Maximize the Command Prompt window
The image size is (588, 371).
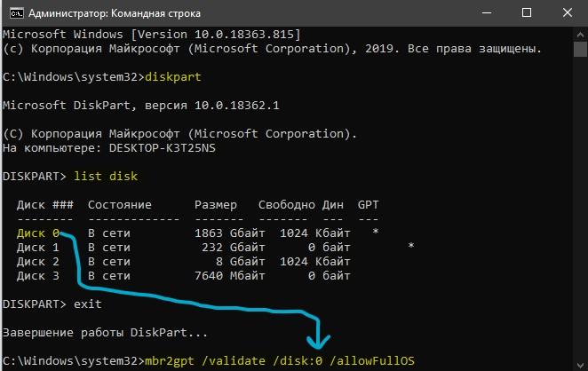[x=527, y=13]
